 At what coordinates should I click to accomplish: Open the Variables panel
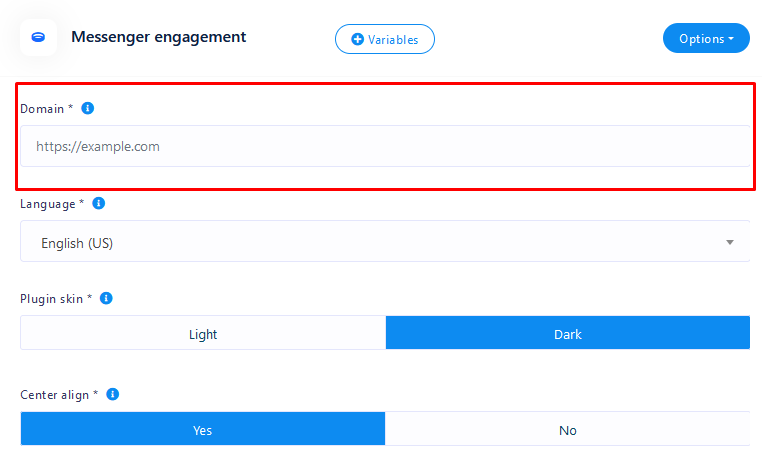point(385,39)
